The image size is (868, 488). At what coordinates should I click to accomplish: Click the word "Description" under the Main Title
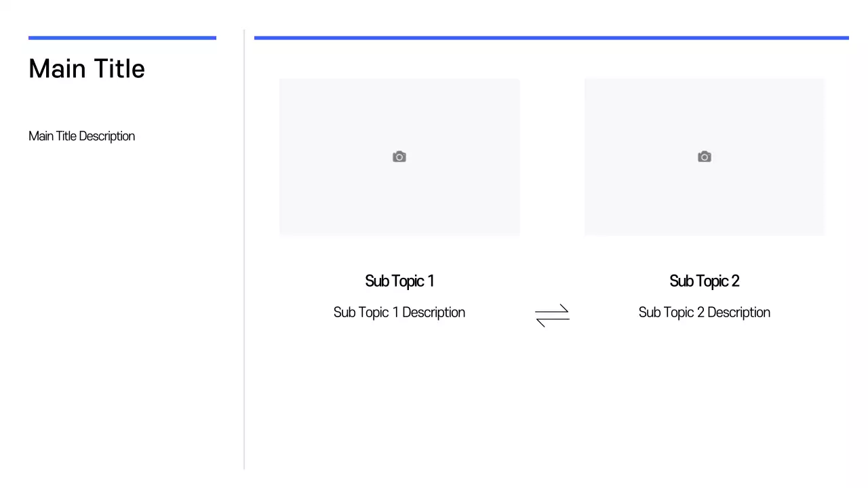(x=107, y=136)
